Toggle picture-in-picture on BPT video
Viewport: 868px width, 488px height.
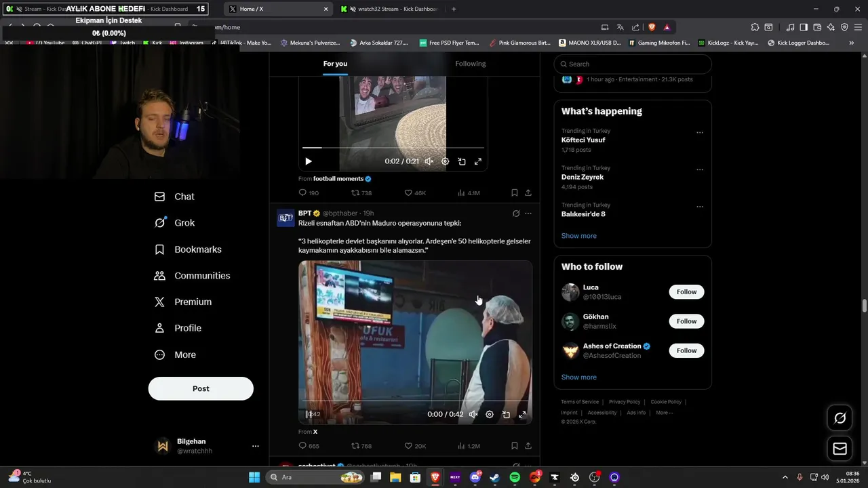(x=506, y=414)
